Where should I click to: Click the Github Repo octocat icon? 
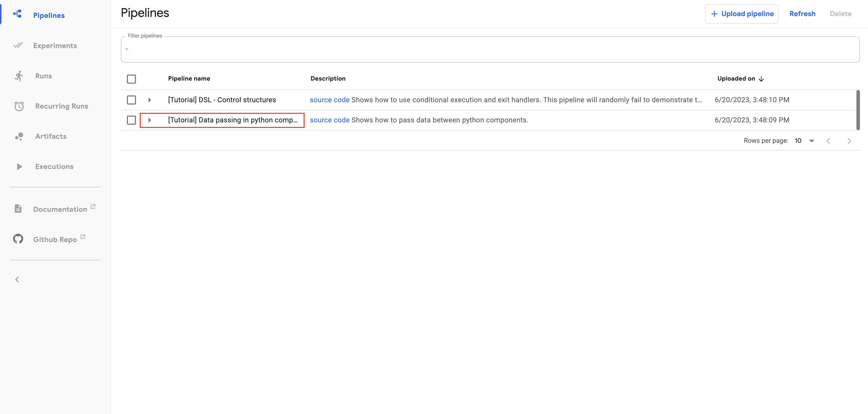(x=18, y=239)
